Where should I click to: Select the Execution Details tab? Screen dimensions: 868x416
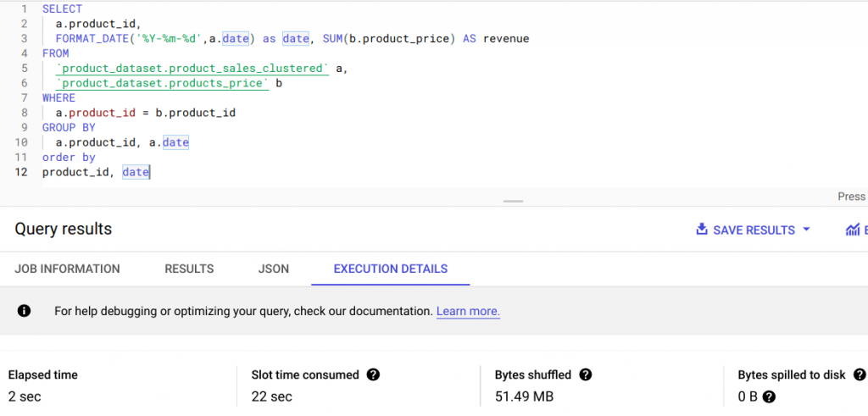click(x=391, y=269)
